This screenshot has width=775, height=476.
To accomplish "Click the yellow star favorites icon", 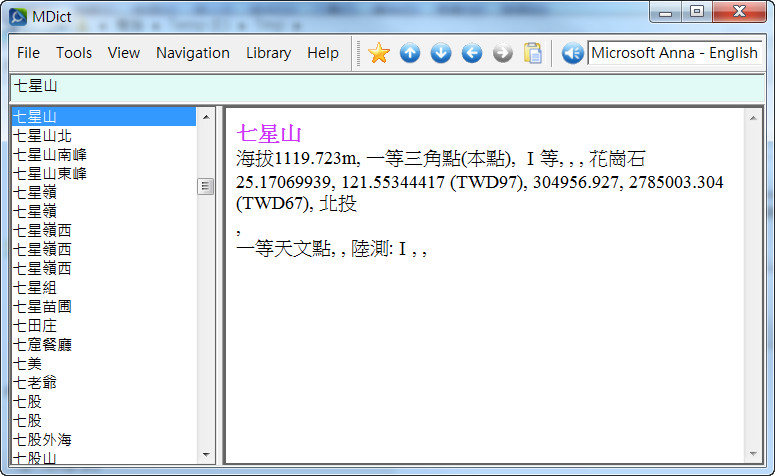I will (379, 53).
